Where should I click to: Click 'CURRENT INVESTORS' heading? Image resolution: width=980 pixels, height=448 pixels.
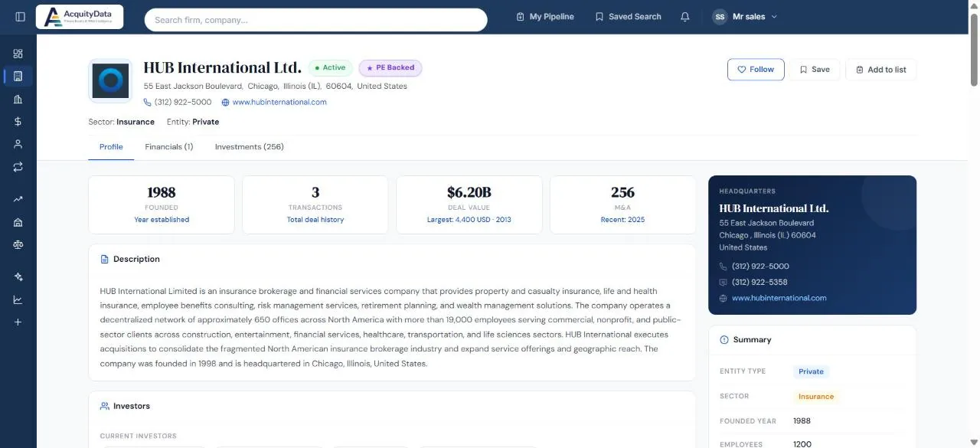pyautogui.click(x=139, y=436)
